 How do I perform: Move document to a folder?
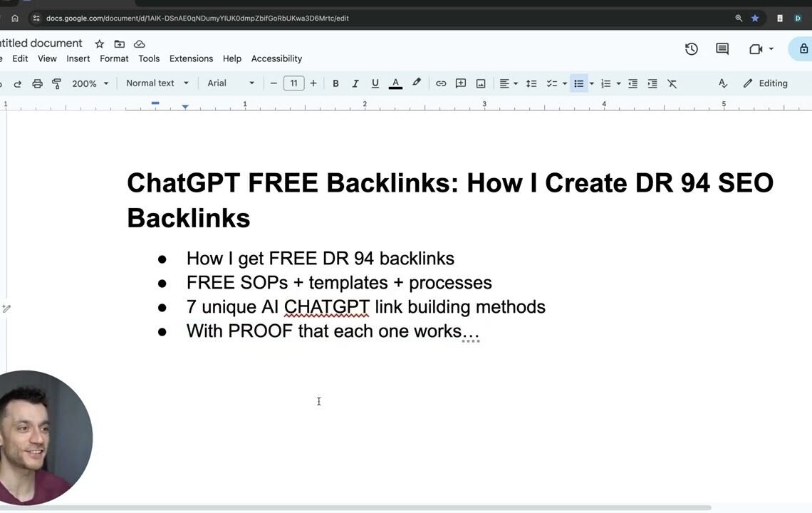(x=120, y=44)
